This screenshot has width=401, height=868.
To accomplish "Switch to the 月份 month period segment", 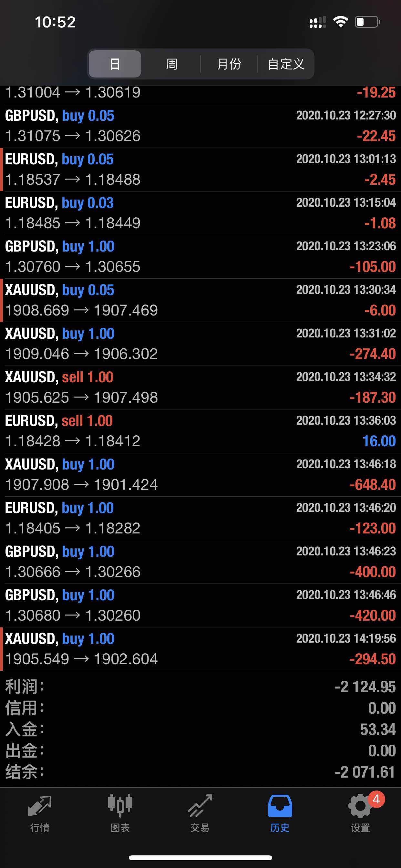I will (229, 64).
